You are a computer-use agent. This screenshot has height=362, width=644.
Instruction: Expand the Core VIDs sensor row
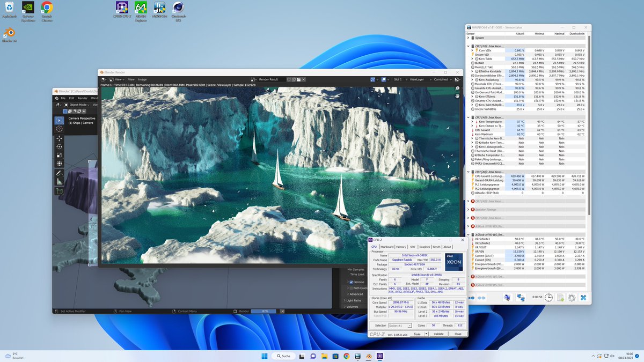click(472, 50)
